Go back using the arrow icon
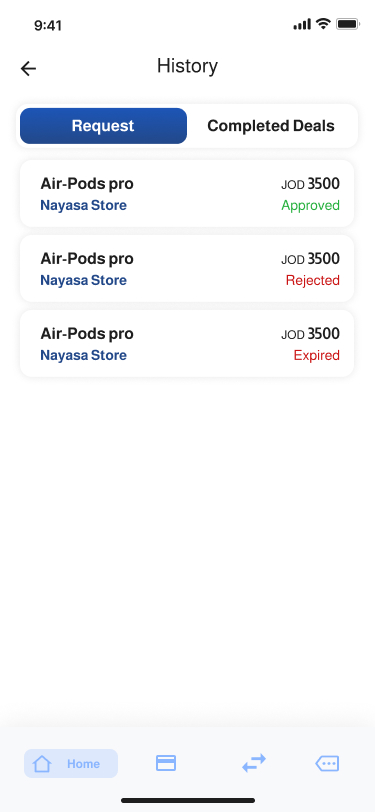375x812 pixels. point(28,68)
